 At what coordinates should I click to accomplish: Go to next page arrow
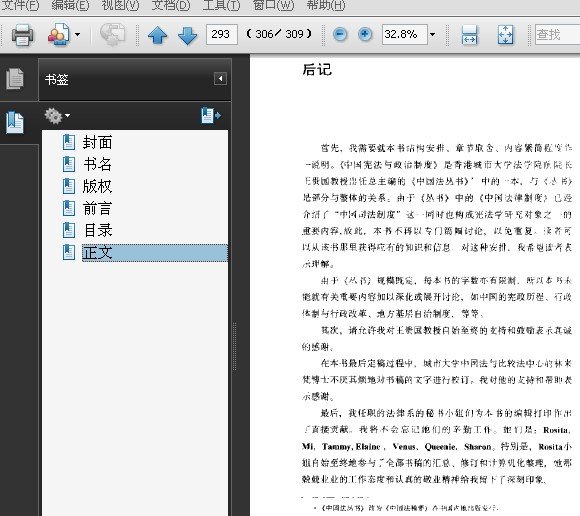click(188, 36)
